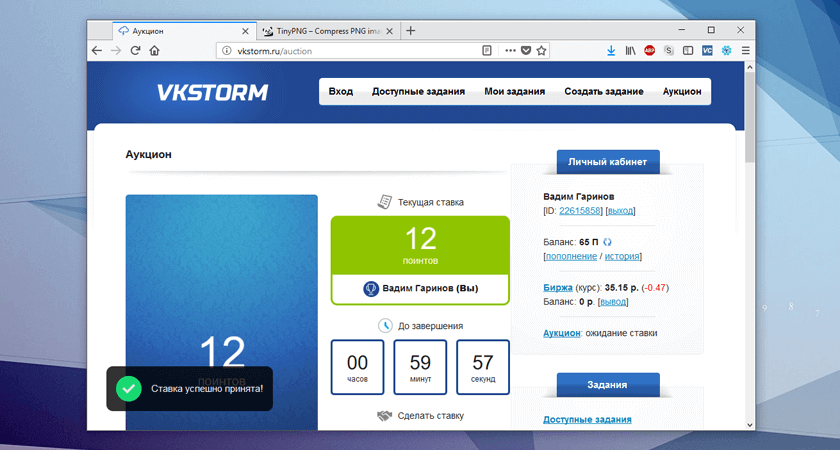
Task: Toggle the sidebar icon in toolbar
Action: tap(688, 50)
